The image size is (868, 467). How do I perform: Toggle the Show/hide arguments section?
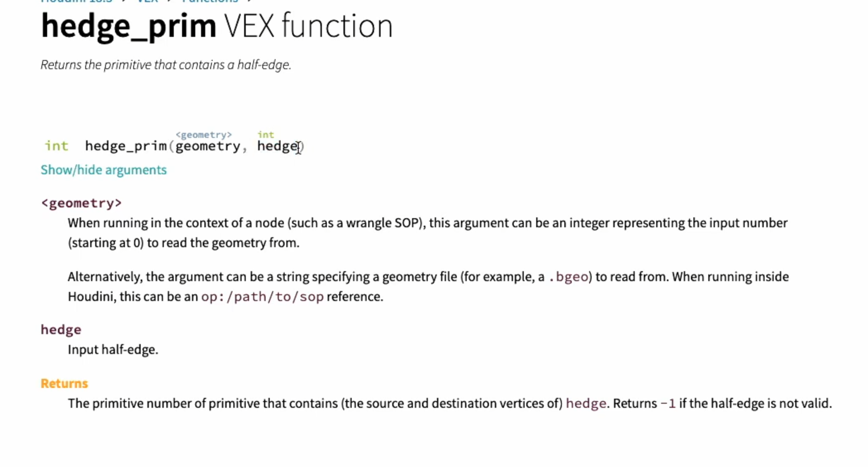tap(103, 170)
